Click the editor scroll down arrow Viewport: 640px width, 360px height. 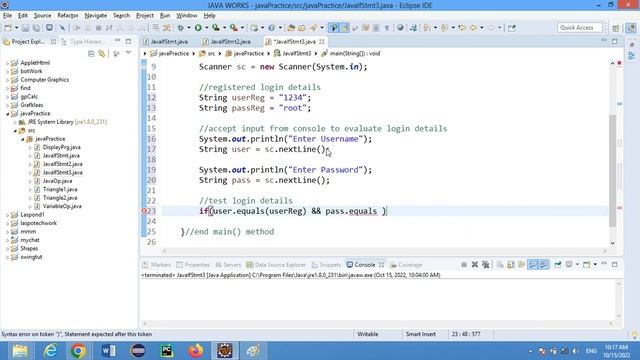pyautogui.click(x=613, y=243)
